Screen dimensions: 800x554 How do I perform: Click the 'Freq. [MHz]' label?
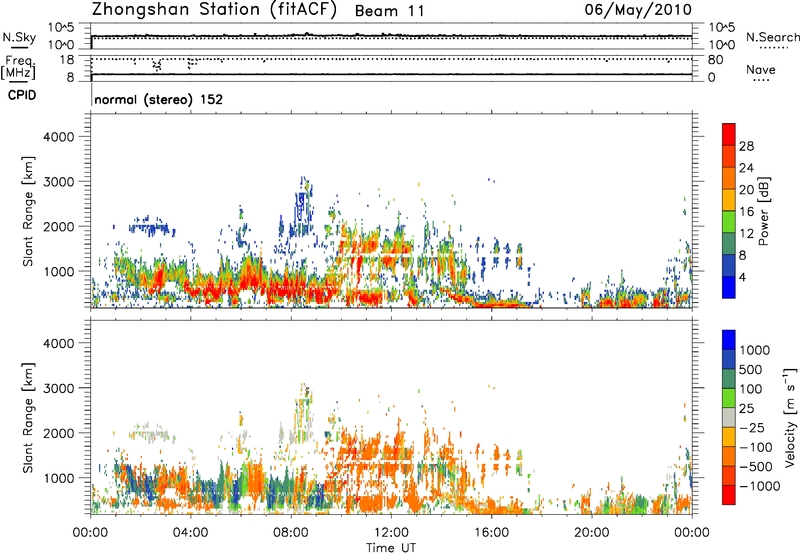18,67
